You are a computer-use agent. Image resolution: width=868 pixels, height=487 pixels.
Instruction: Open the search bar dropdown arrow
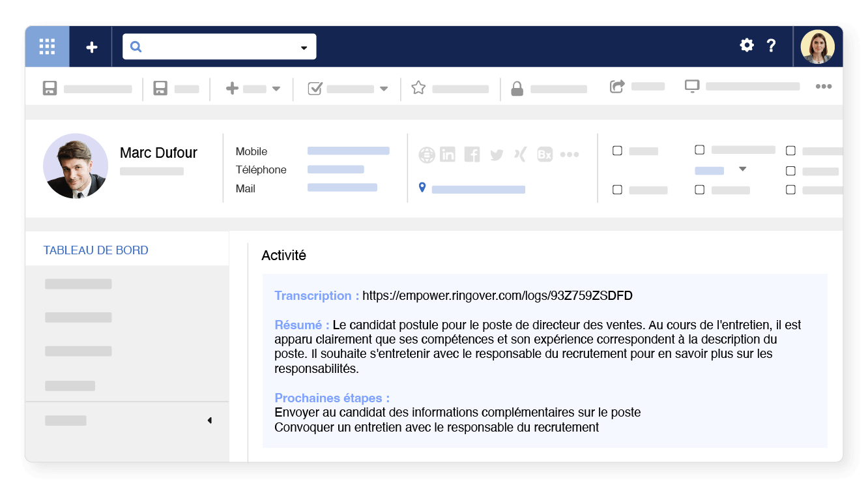(304, 46)
